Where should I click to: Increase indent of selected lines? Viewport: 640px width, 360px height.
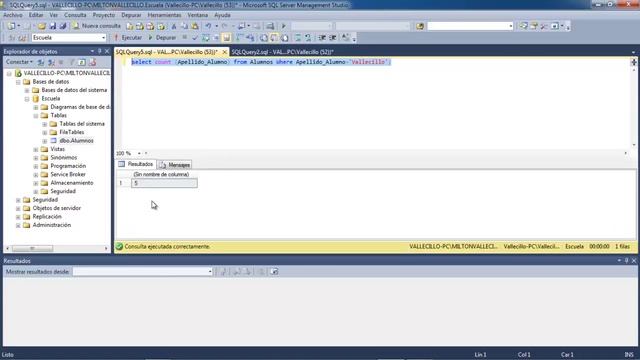pyautogui.click(x=333, y=38)
